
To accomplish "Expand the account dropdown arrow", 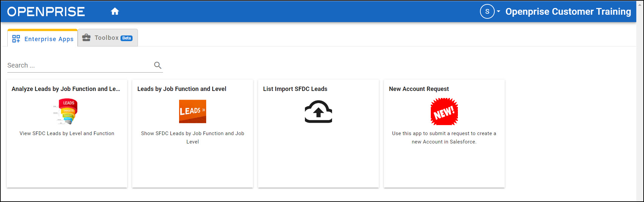I will click(498, 11).
